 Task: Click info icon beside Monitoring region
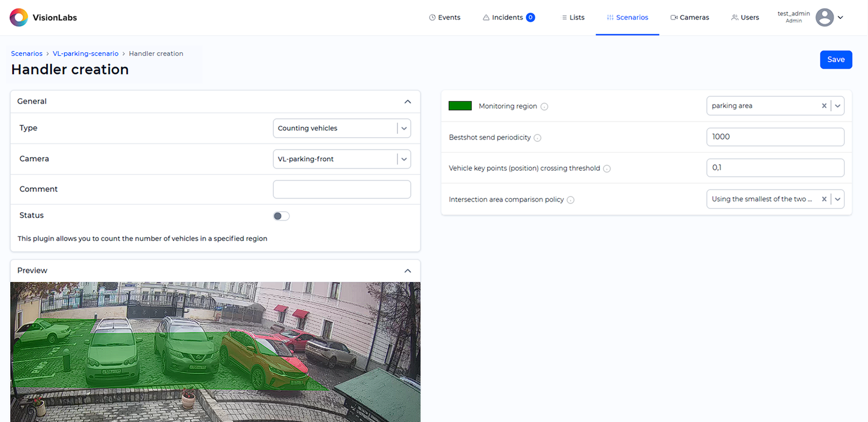click(544, 107)
